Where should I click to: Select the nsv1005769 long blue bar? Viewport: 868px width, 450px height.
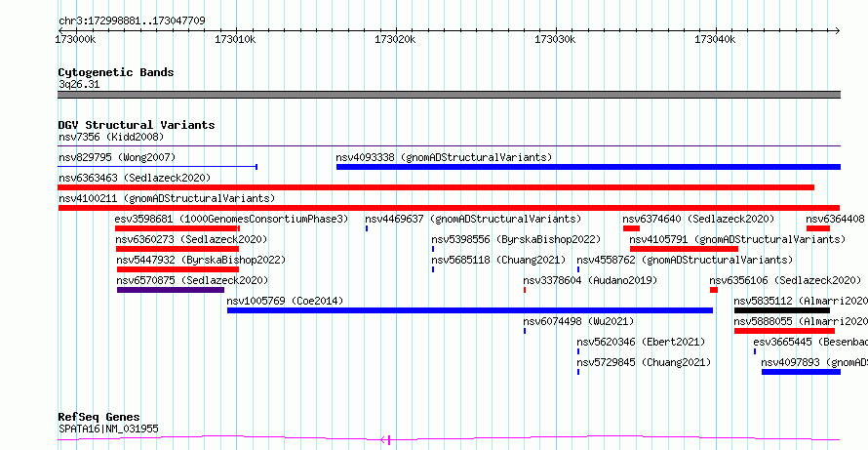(470, 310)
